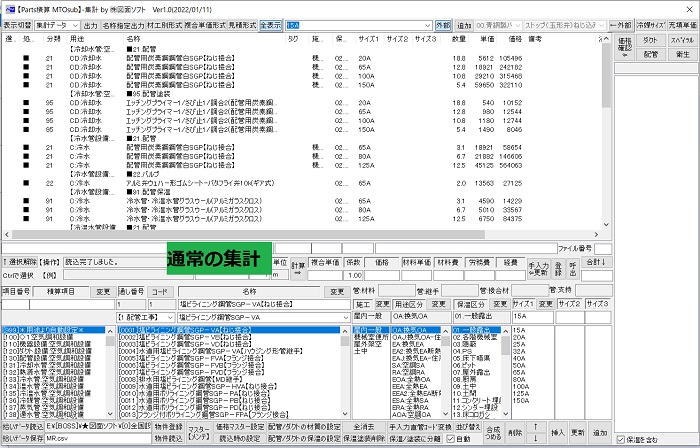Click the 冷媒サイズ button
The image size is (700, 448).
(650, 25)
